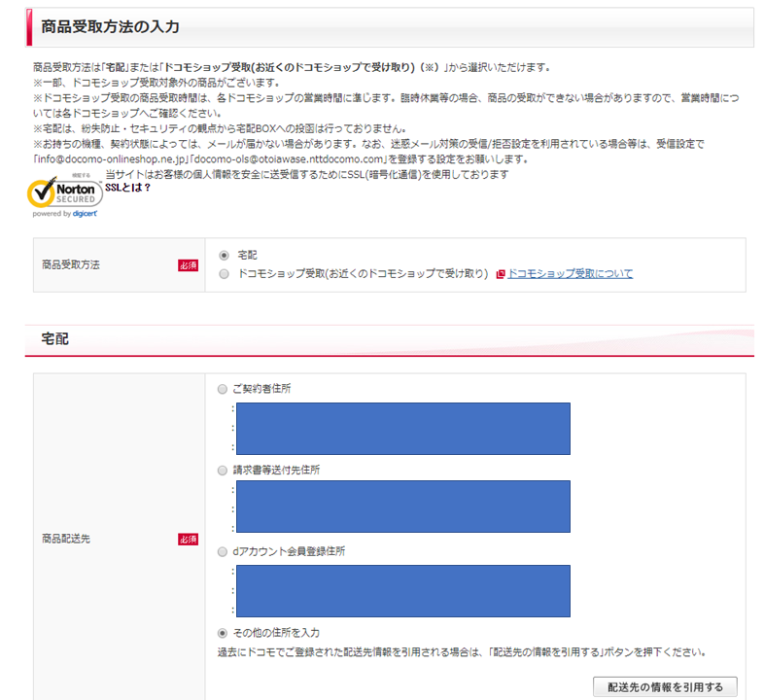Click the 配送先の情報を引用する button
764x700 pixels.
click(x=665, y=687)
